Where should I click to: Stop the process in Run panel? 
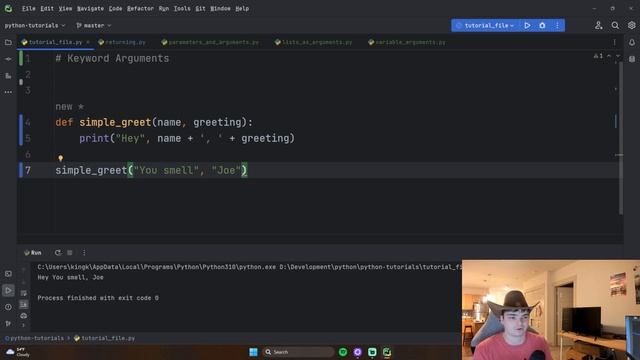[70, 253]
